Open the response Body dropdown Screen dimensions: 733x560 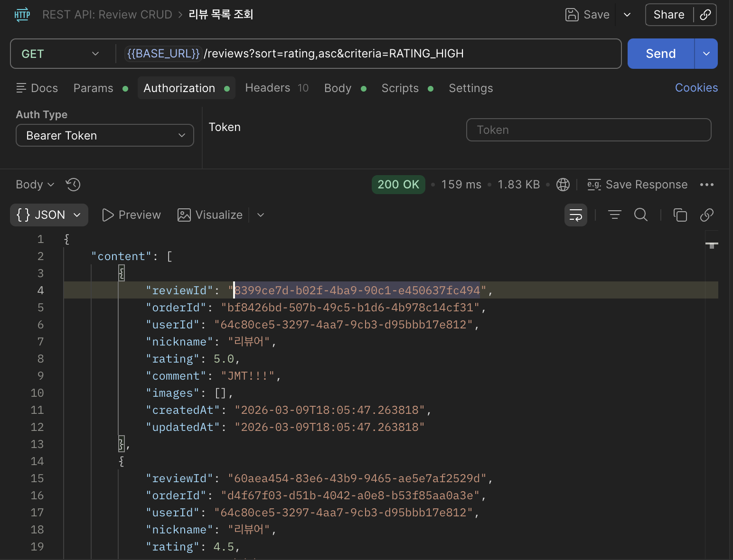pyautogui.click(x=35, y=185)
